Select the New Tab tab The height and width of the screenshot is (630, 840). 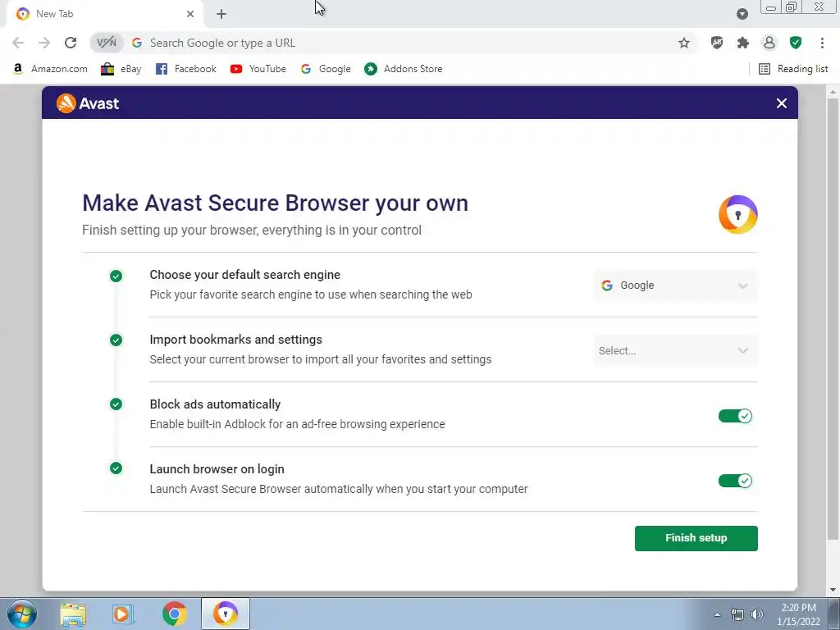[104, 14]
